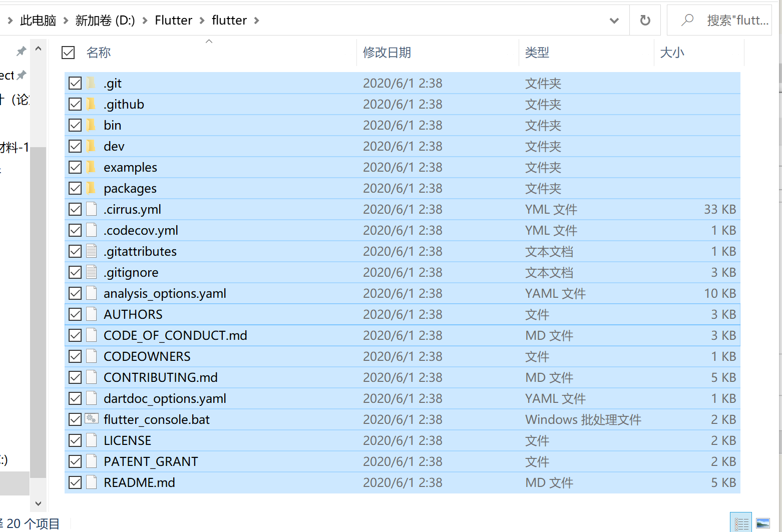Go to Flutter folder in the breadcrumb
The image size is (782, 532).
174,21
